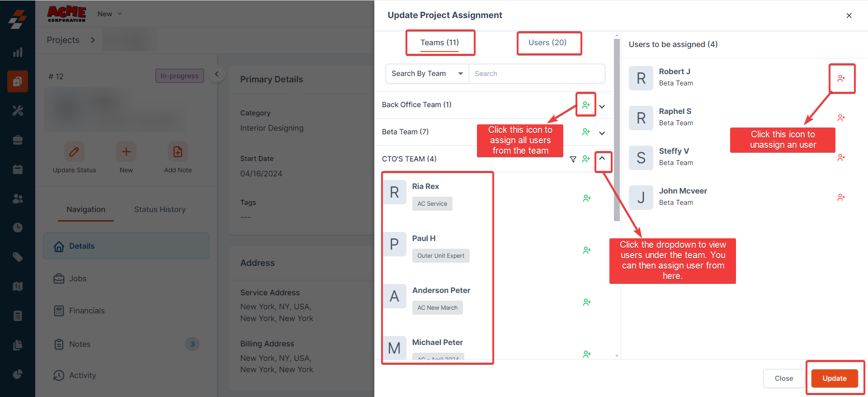Viewport: 868px width, 397px height.
Task: Click the teams list scrollbar
Action: click(617, 131)
